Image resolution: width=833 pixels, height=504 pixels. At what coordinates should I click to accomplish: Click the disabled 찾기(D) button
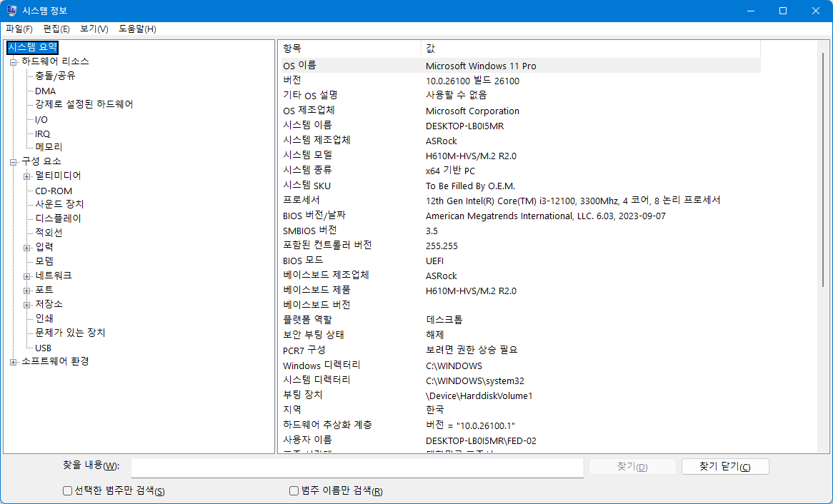click(x=632, y=466)
